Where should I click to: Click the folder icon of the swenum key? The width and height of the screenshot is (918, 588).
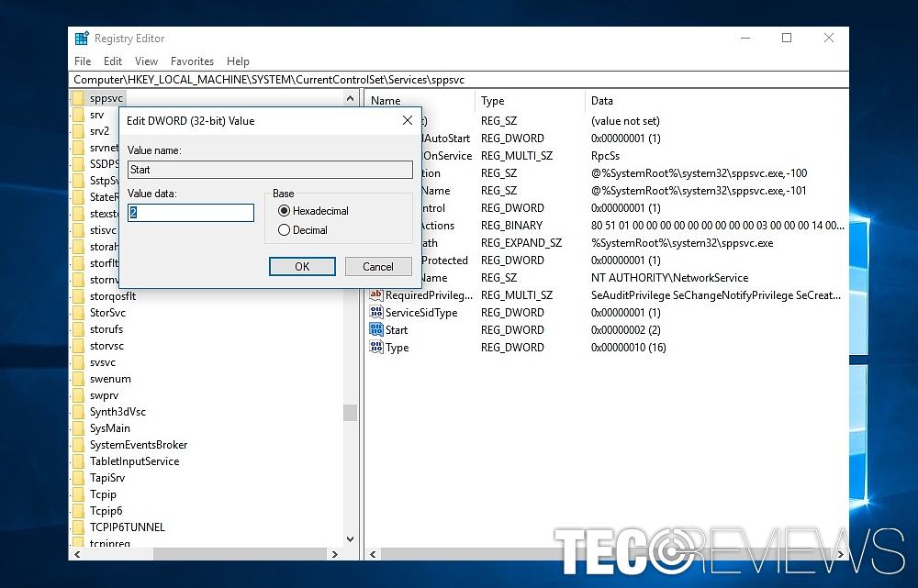78,379
